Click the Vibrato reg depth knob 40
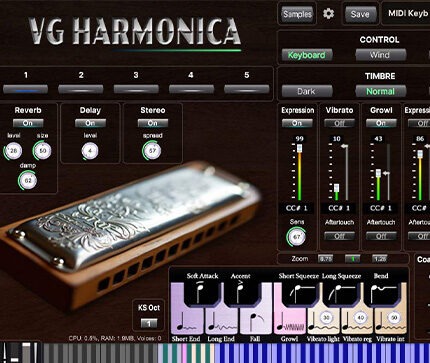Screen dimensions: 430x363 [x=361, y=318]
